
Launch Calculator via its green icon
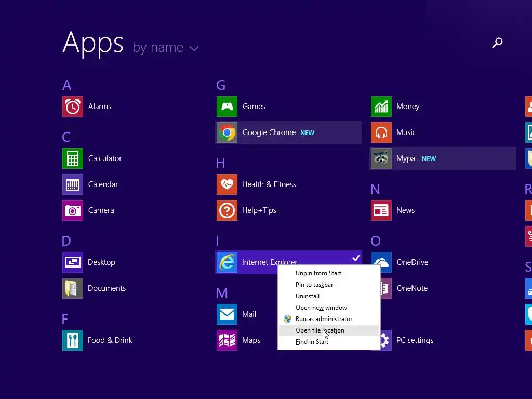pyautogui.click(x=73, y=158)
